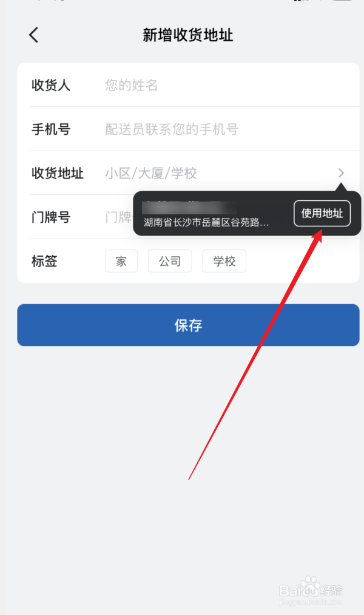The width and height of the screenshot is (364, 615).
Task: Select the 家 tag
Action: [121, 261]
